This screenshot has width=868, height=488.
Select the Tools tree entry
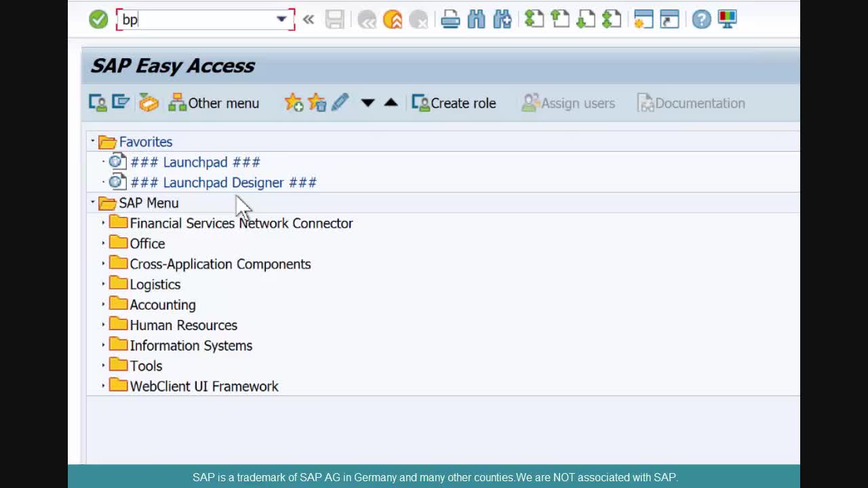coord(146,366)
